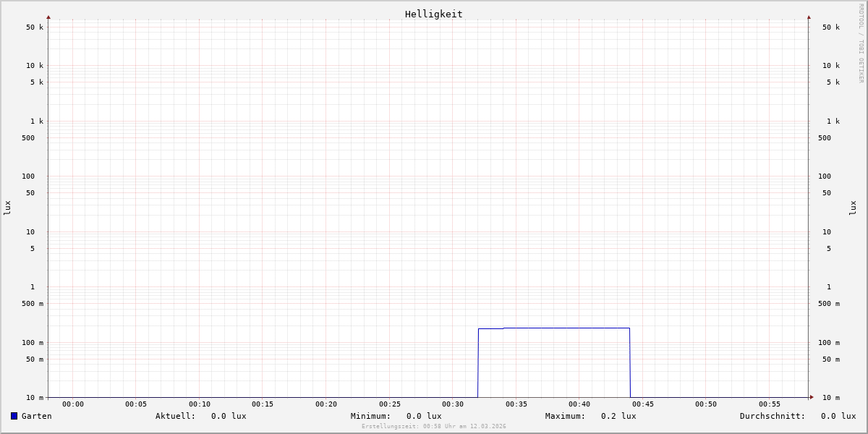Click the 00:00 time axis label

click(x=73, y=404)
